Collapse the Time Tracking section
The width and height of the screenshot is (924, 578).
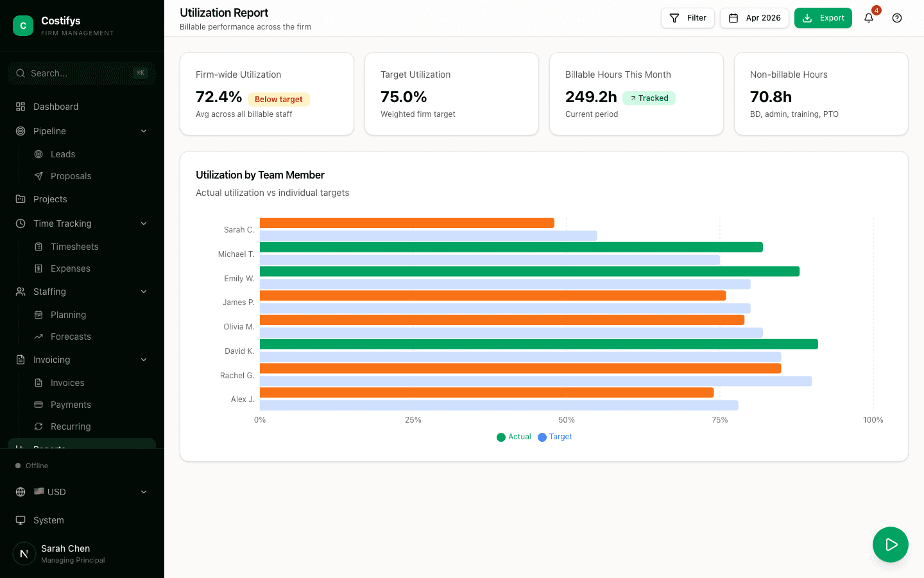click(144, 223)
